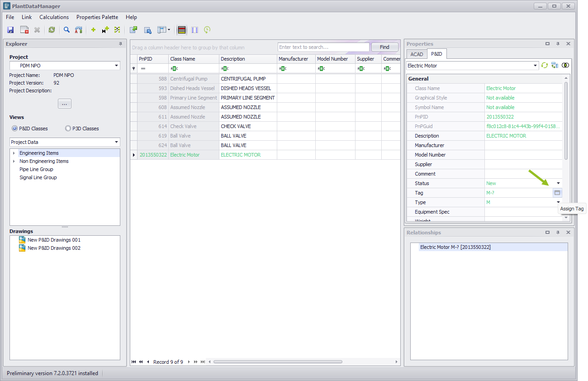Open the PDM NPO project dropdown

(116, 66)
